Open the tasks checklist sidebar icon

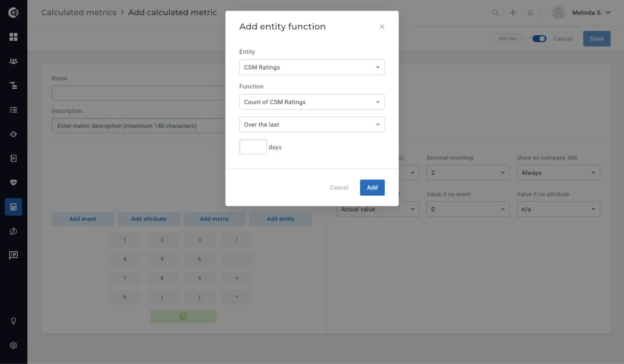[13, 110]
